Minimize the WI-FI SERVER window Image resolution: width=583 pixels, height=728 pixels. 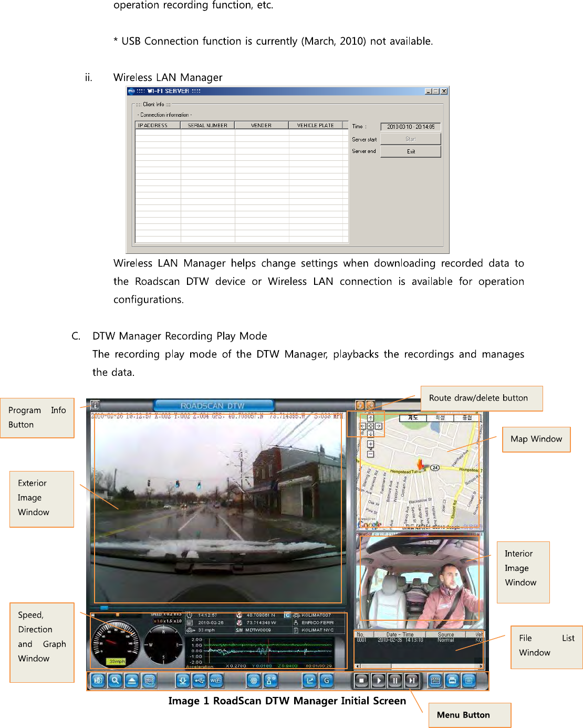coord(429,91)
